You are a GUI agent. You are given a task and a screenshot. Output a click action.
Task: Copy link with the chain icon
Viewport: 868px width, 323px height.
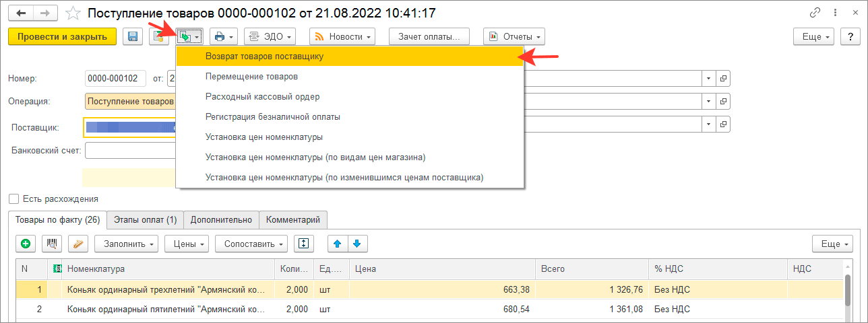point(815,13)
